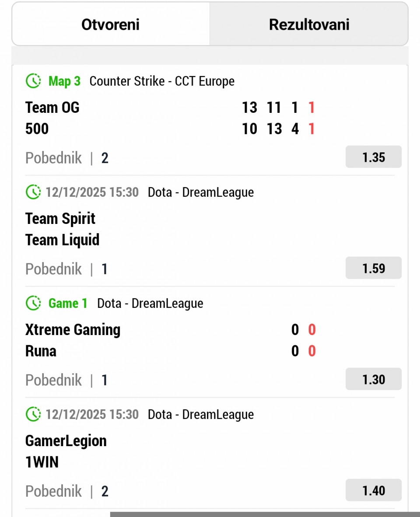
Task: Click clock icon on GamerLegion match
Action: [33, 415]
